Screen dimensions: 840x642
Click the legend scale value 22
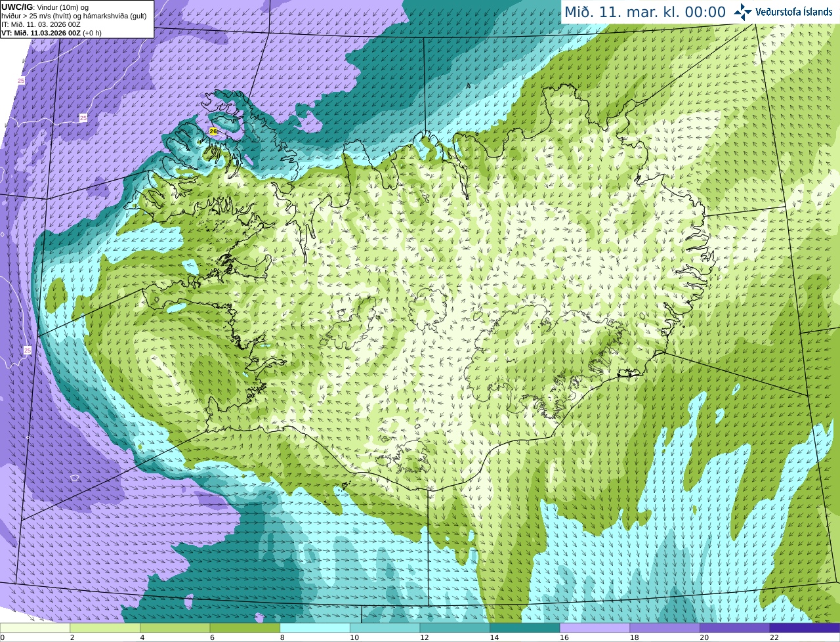click(774, 637)
